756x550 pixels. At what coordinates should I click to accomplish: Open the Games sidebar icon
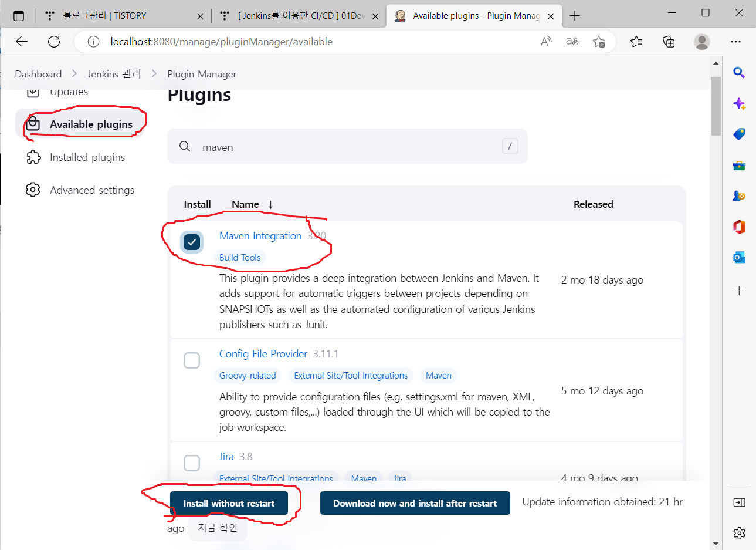point(739,196)
